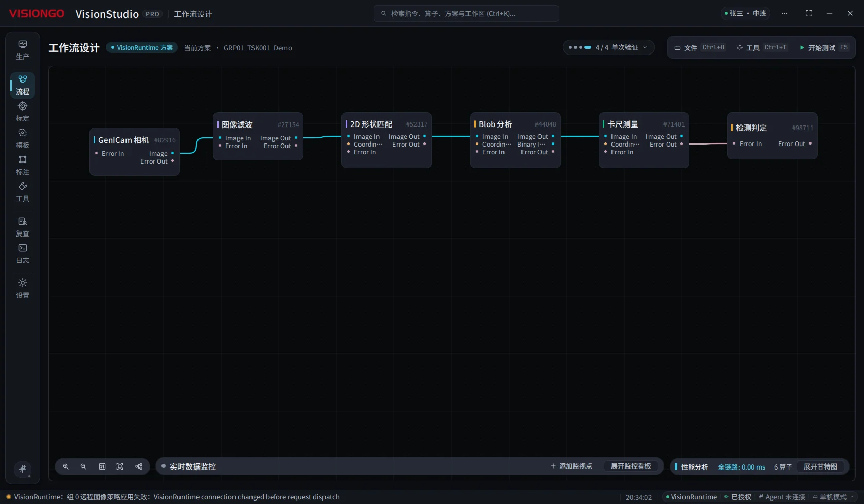This screenshot has height=504, width=864.
Task: Click the 全链路: 0.00 ms value
Action: [x=742, y=467]
